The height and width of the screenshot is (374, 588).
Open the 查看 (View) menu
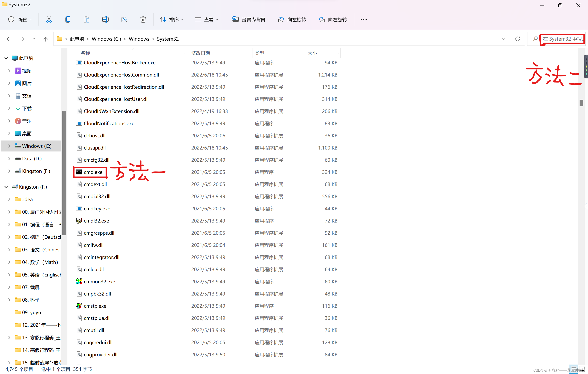coord(207,20)
